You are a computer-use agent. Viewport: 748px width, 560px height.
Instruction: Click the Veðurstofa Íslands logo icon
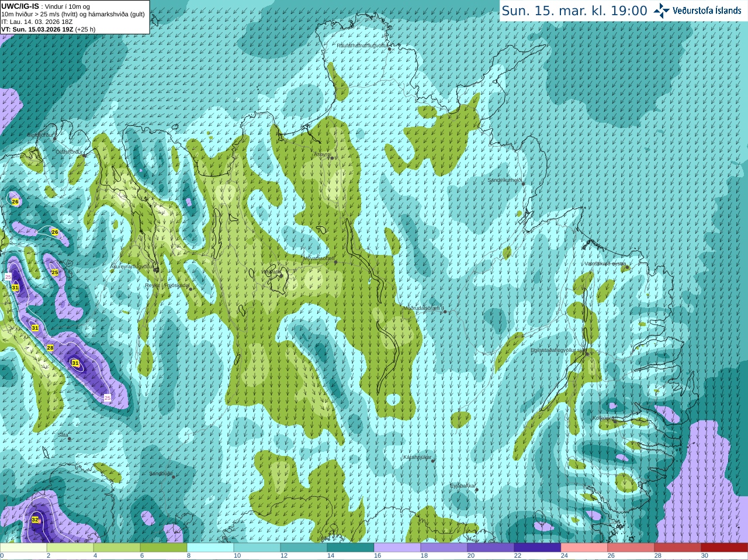pyautogui.click(x=662, y=11)
